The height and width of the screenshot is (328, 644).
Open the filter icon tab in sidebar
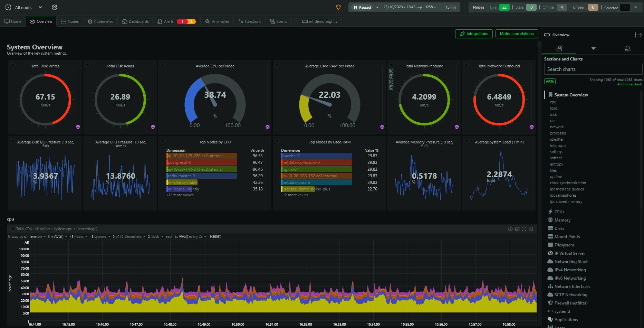pos(593,48)
